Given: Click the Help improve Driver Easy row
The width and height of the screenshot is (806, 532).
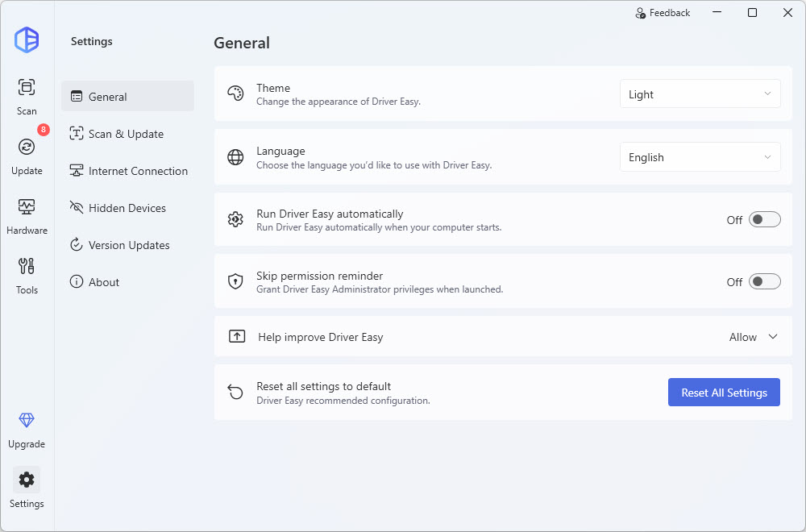Looking at the screenshot, I should point(484,337).
